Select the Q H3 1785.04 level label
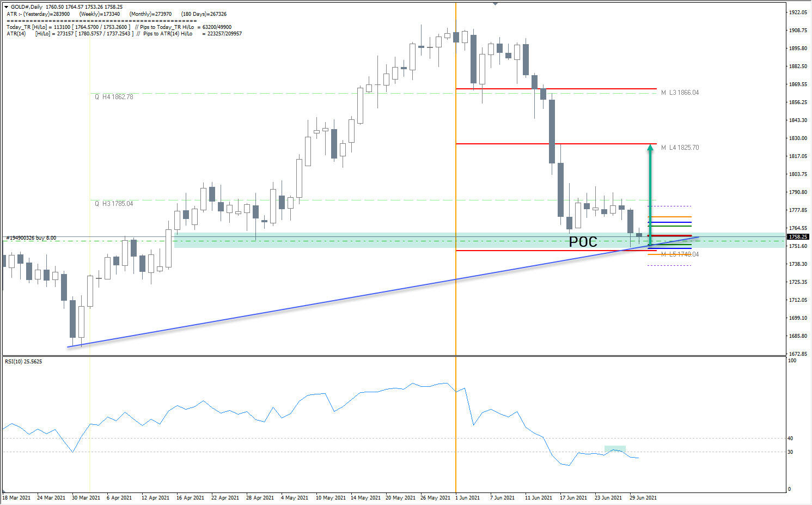This screenshot has width=812, height=505. click(114, 204)
